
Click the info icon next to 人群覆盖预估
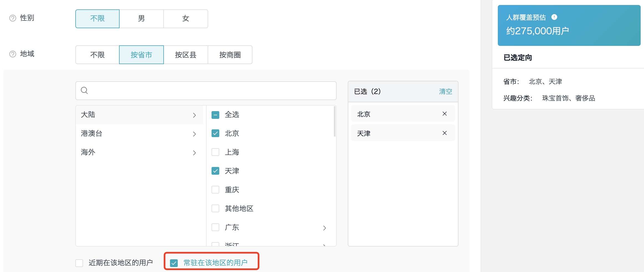(x=554, y=17)
